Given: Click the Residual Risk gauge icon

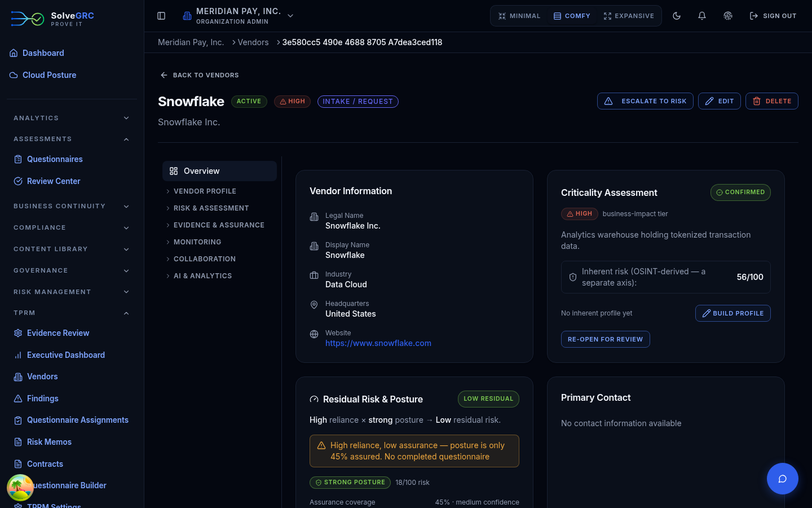Looking at the screenshot, I should [314, 399].
